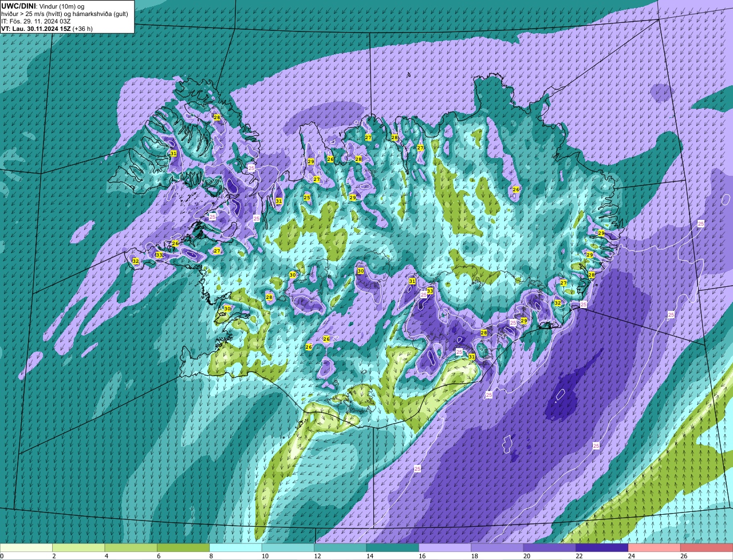Viewport: 733px width, 560px height.
Task: Click the 24–26 m/s pink legend segment
Action: coord(655,547)
